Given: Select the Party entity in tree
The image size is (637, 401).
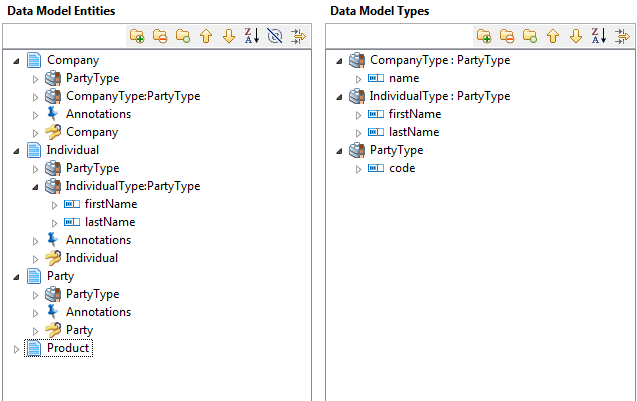Looking at the screenshot, I should 60,276.
